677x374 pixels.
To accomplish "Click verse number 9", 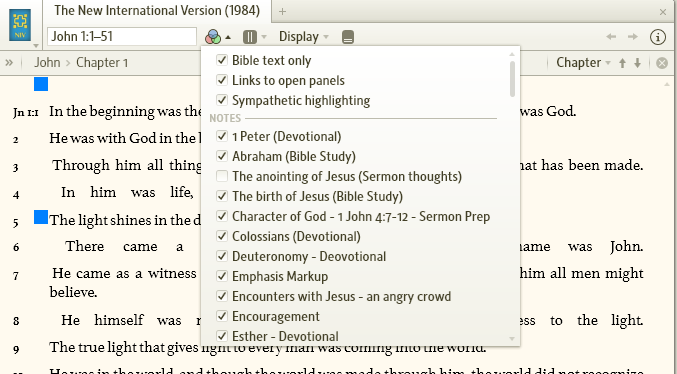I will click(x=16, y=349).
